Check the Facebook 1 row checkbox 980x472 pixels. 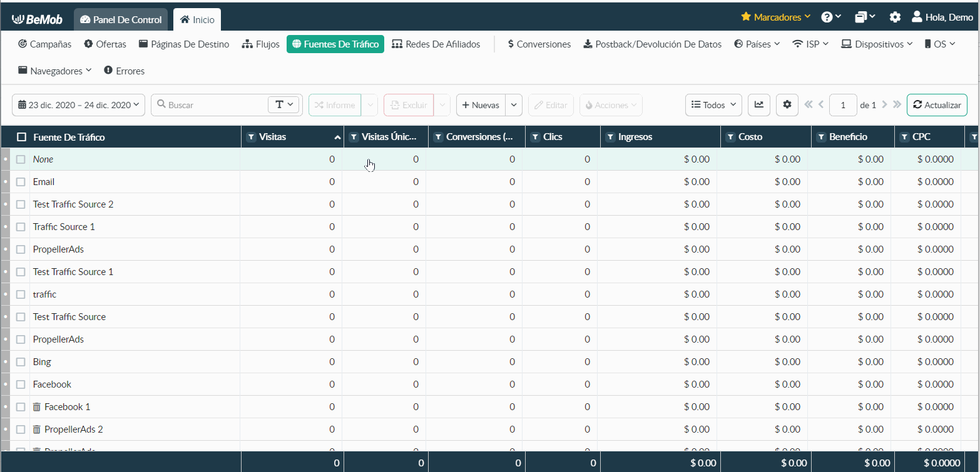coord(21,407)
